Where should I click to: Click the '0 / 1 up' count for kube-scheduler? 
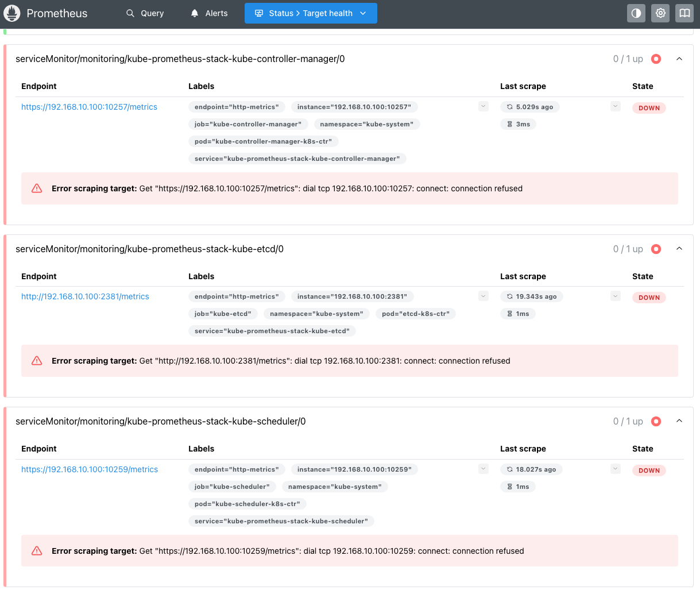(x=628, y=421)
